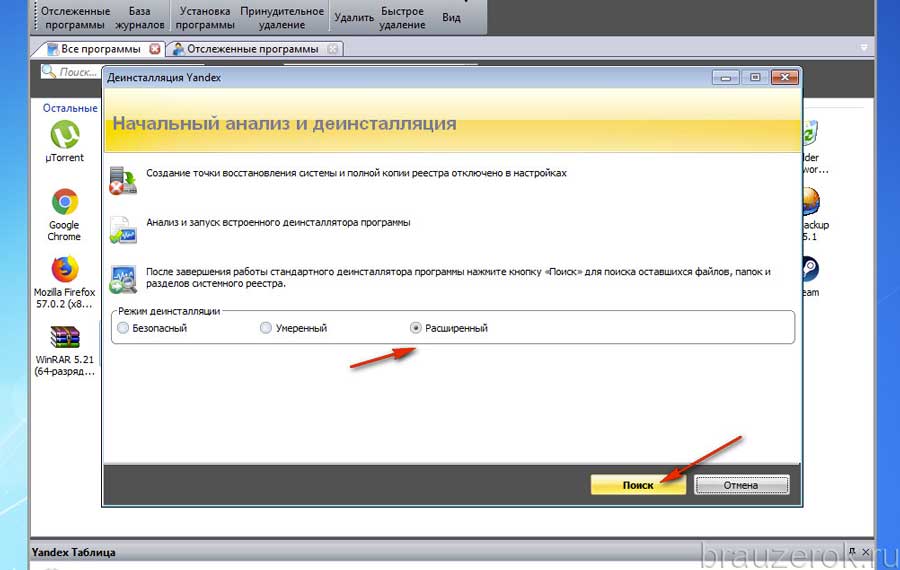Click the magnifier icon in search box
Viewport: 900px width, 570px height.
[49, 71]
